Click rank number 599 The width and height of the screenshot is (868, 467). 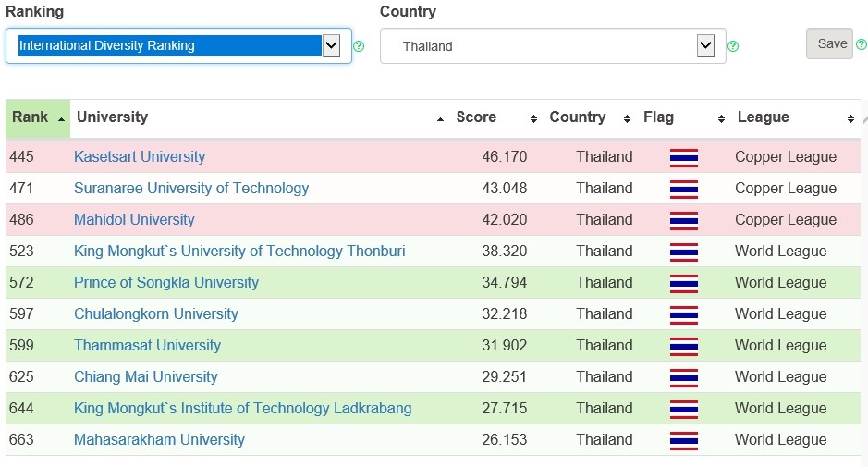tap(21, 346)
